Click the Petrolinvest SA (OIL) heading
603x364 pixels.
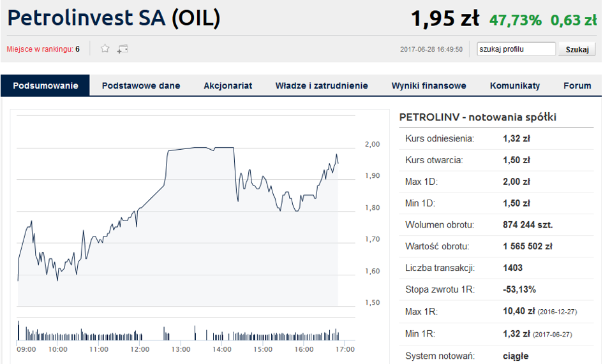pyautogui.click(x=114, y=18)
